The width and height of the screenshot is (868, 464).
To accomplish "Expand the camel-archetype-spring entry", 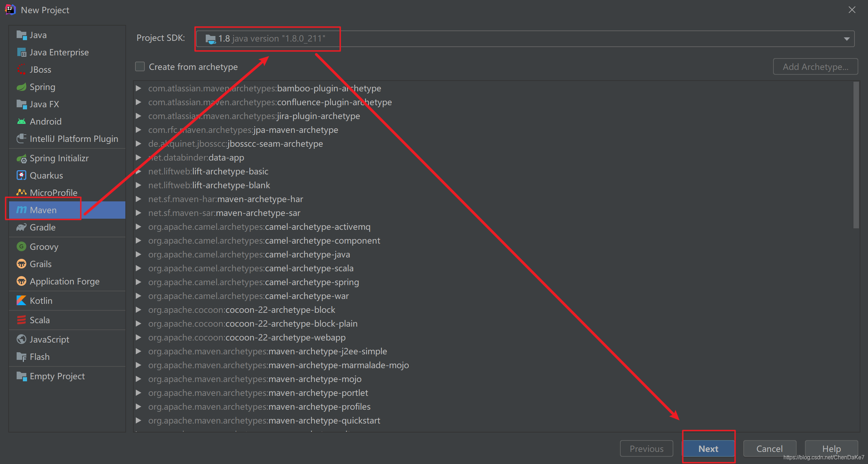I will click(139, 282).
